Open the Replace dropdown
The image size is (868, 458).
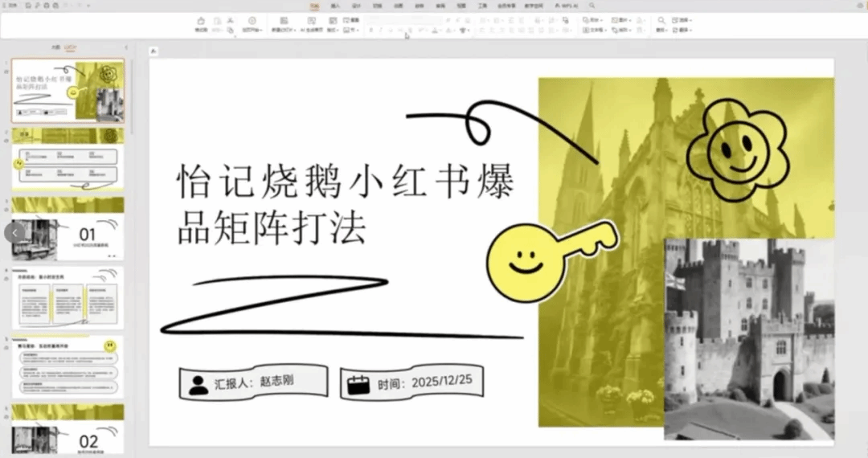(x=682, y=30)
